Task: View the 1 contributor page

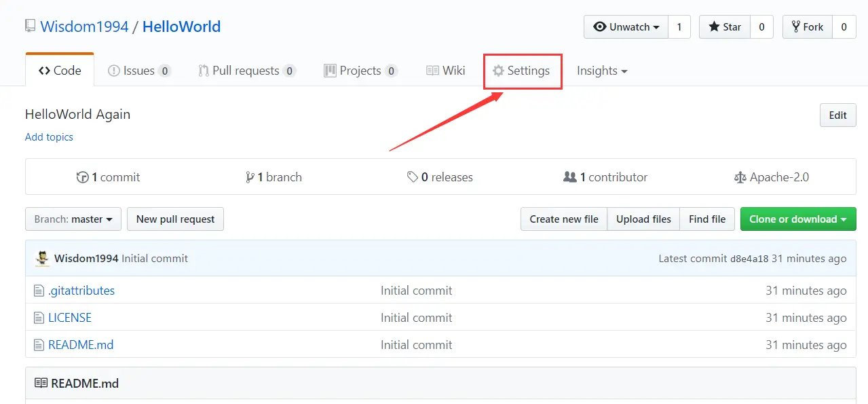Action: (605, 177)
